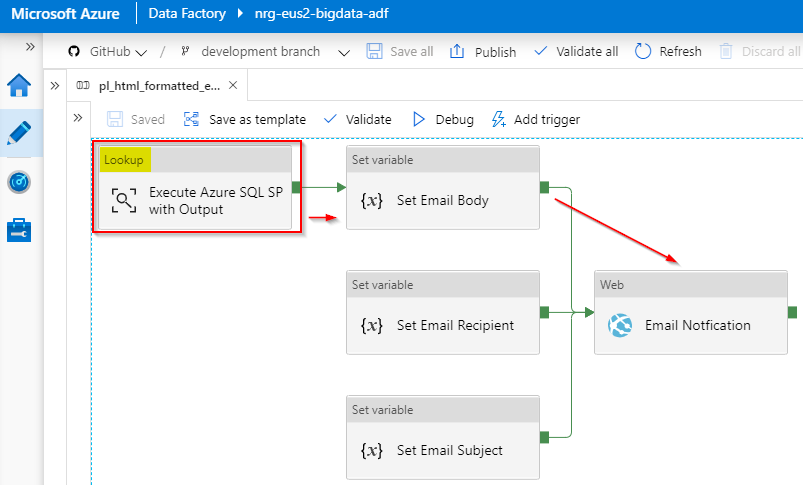803x485 pixels.
Task: Click the Data Factory breadcrumb link
Action: click(x=187, y=13)
